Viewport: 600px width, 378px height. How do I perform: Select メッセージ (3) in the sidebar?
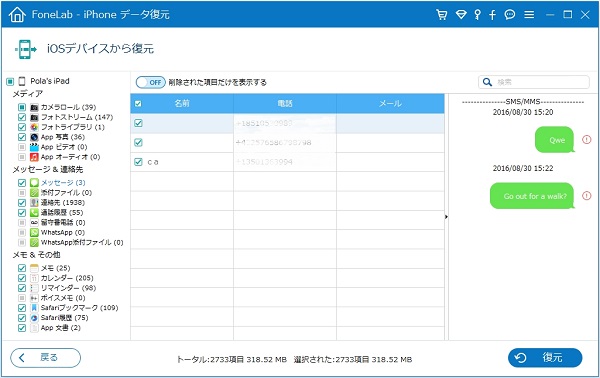coord(63,182)
